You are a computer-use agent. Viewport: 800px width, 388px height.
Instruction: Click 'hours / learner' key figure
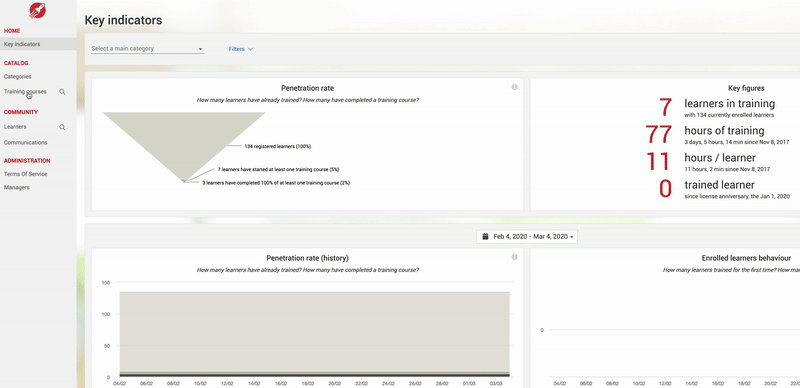[x=720, y=158]
